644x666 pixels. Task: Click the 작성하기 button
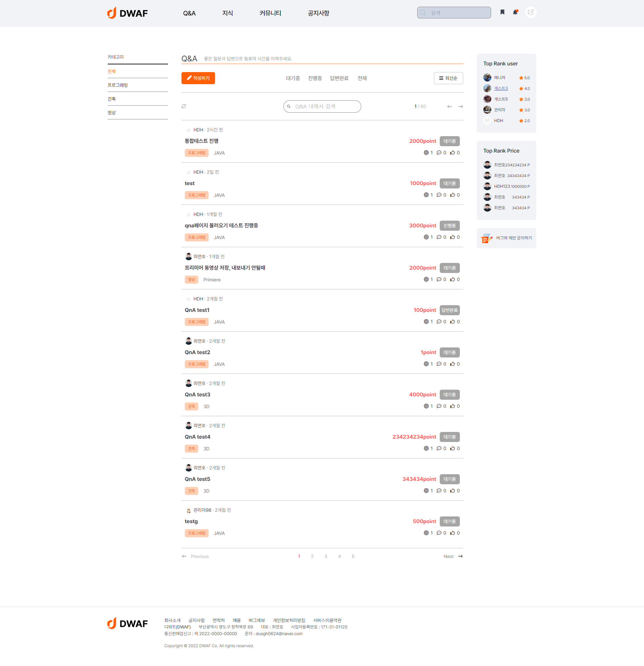coord(198,78)
